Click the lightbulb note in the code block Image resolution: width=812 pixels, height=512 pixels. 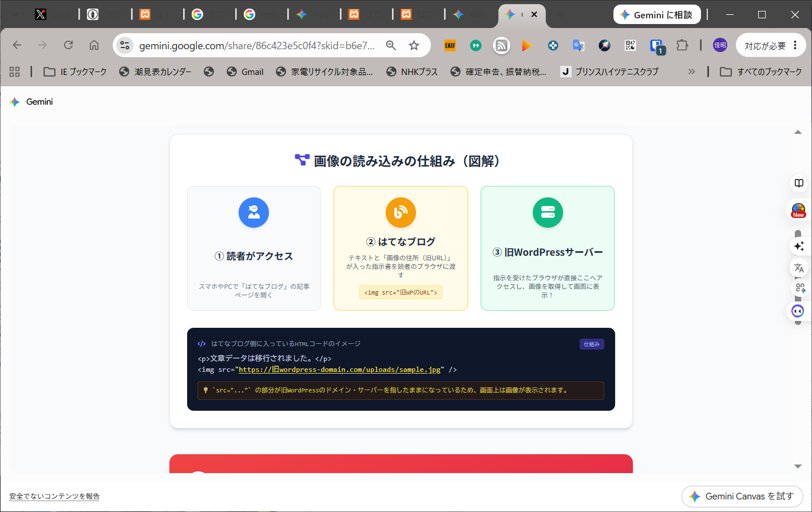(401, 390)
